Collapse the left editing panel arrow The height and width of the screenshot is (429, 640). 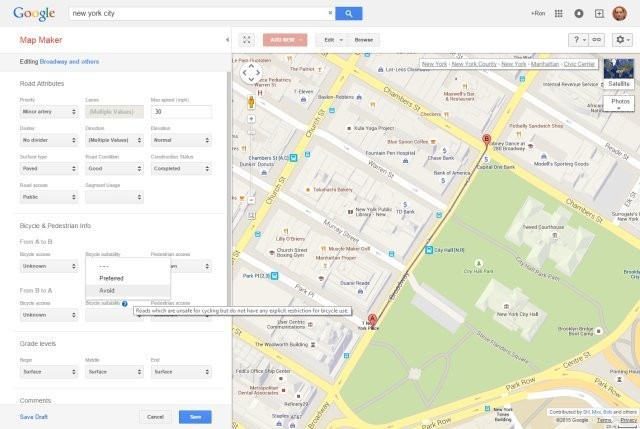pyautogui.click(x=227, y=40)
